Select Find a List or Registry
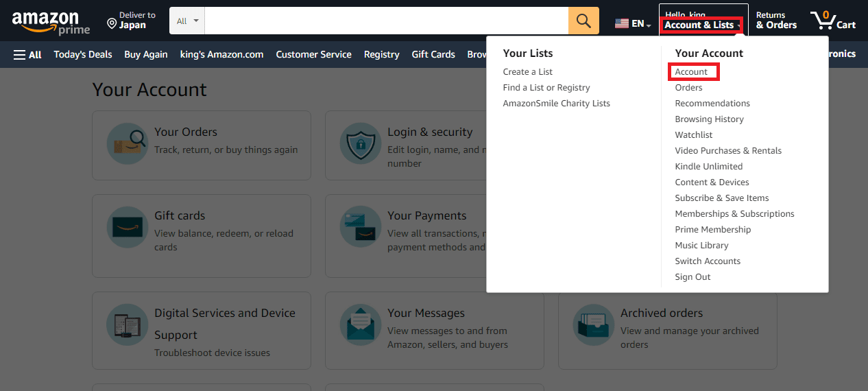 [546, 88]
